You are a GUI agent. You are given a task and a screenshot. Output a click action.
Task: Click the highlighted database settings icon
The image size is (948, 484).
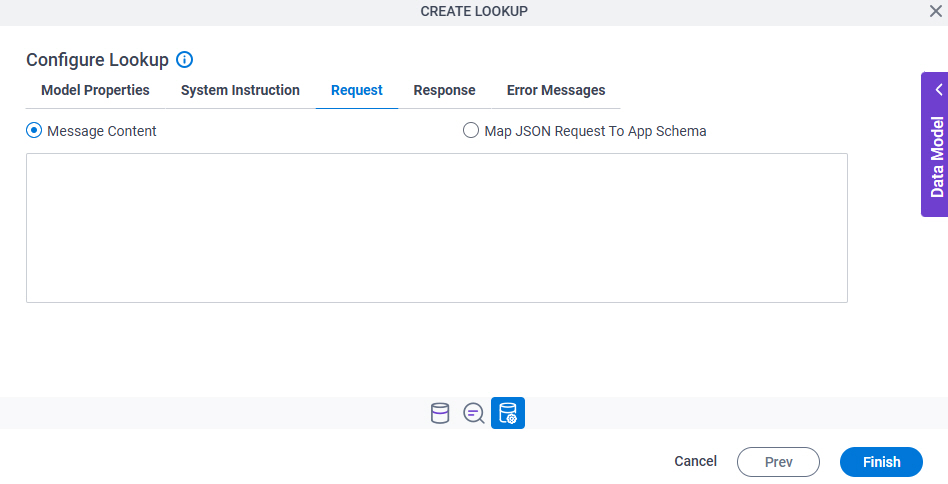(508, 413)
